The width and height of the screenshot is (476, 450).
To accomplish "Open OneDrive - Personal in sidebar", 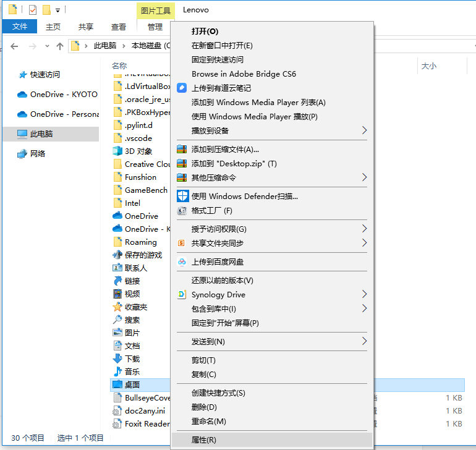I will click(57, 114).
